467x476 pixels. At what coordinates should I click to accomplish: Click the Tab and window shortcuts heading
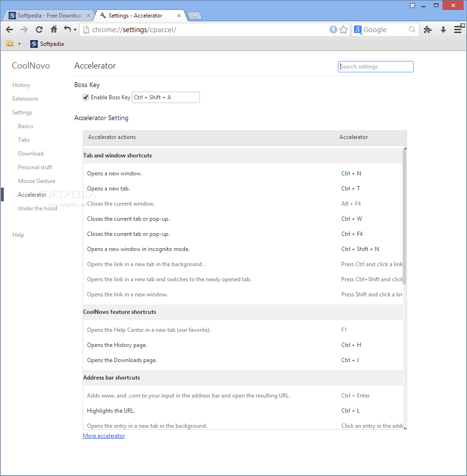pyautogui.click(x=118, y=156)
